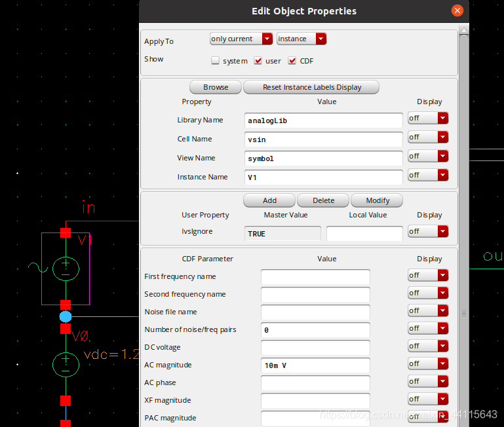Open Display dropdown for First frequency name
The width and height of the screenshot is (504, 427).
428,275
